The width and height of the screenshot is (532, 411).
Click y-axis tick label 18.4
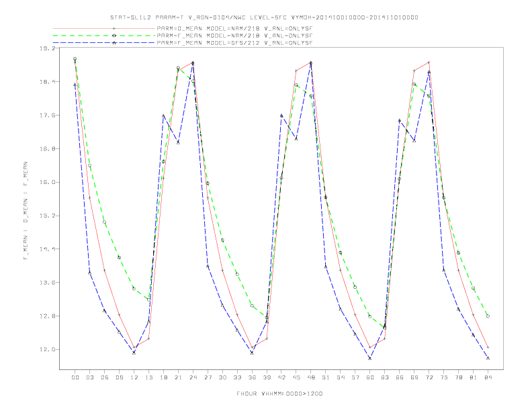[x=47, y=82]
